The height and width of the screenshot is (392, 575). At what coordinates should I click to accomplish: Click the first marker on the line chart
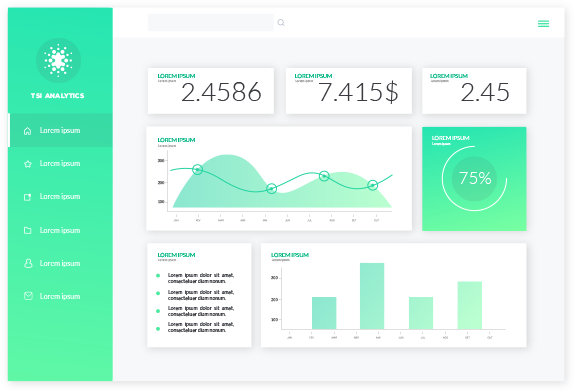198,169
